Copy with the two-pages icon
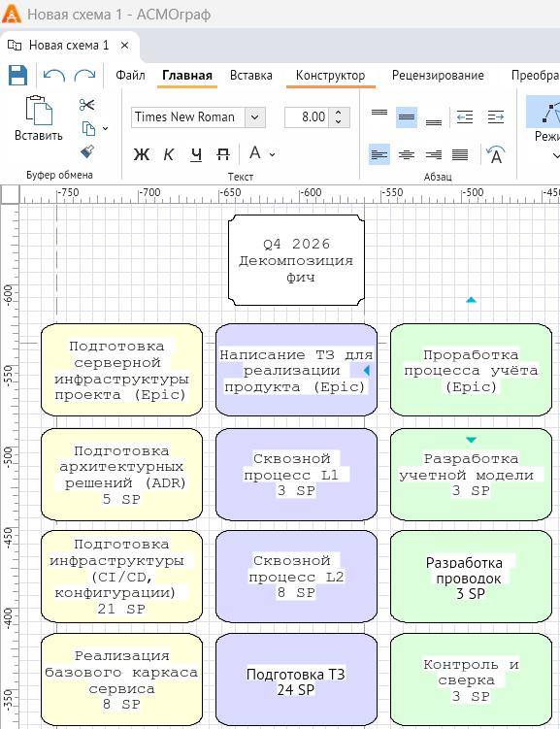The width and height of the screenshot is (560, 729). point(88,128)
